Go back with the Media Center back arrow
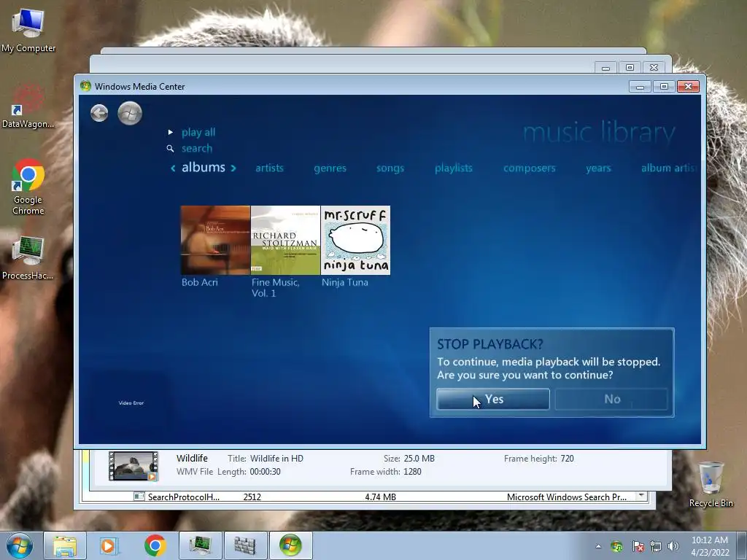This screenshot has height=560, width=747. (99, 113)
